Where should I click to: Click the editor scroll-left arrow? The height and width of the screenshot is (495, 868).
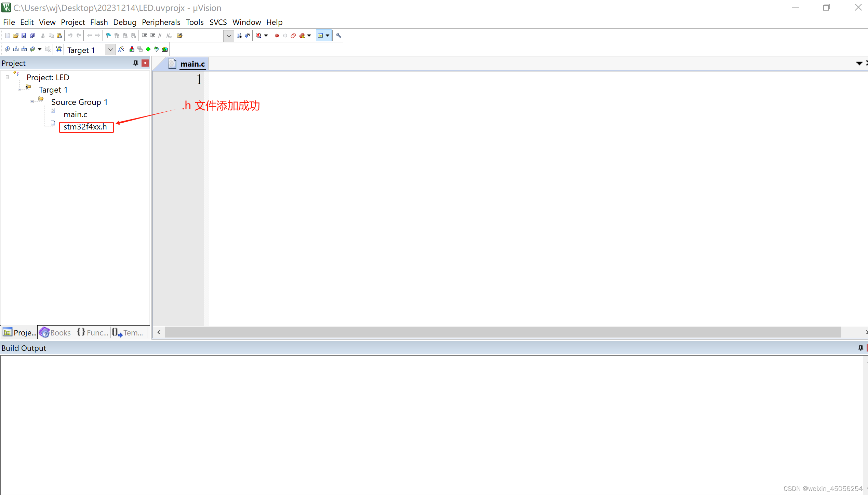point(159,332)
